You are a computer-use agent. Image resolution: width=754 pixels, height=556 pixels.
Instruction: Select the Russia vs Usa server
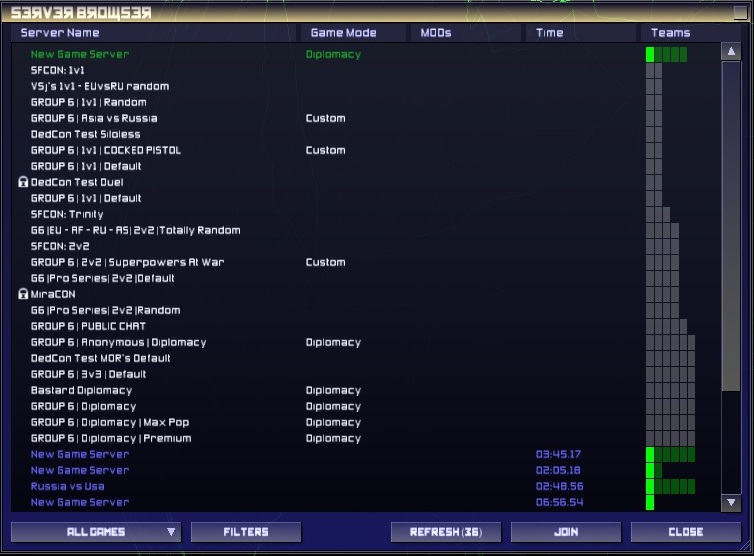(67, 486)
